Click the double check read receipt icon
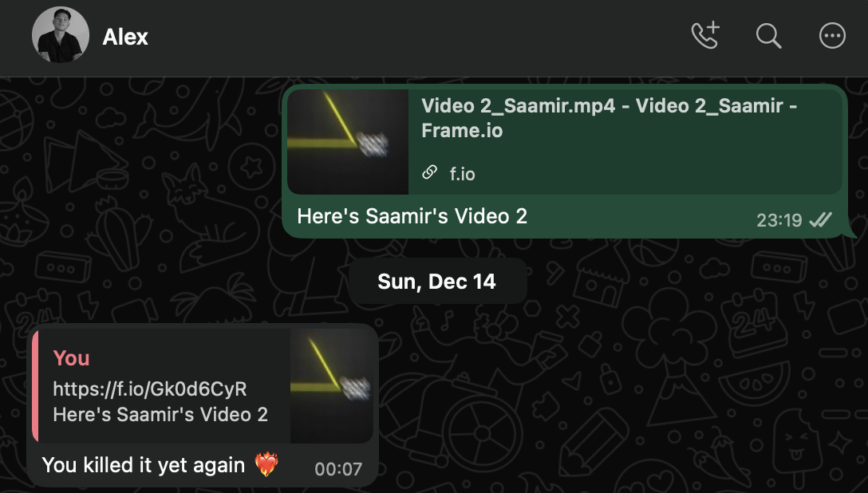This screenshot has height=493, width=868. click(x=820, y=220)
